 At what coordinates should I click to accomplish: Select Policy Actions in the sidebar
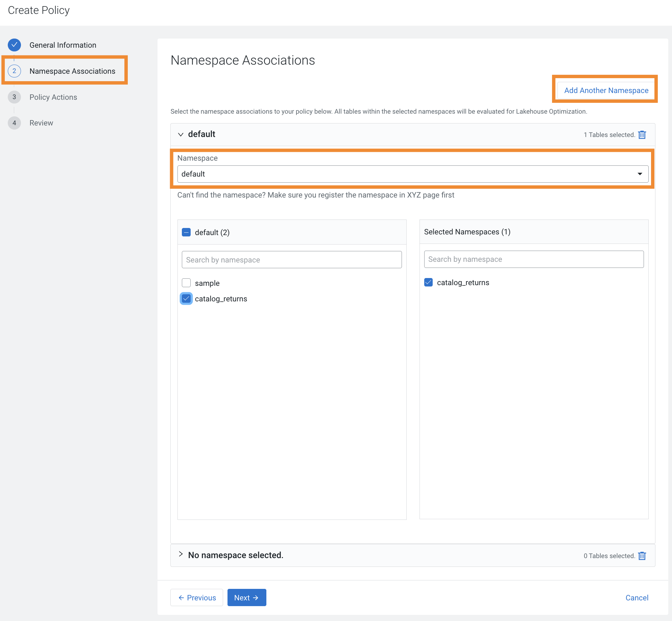53,97
